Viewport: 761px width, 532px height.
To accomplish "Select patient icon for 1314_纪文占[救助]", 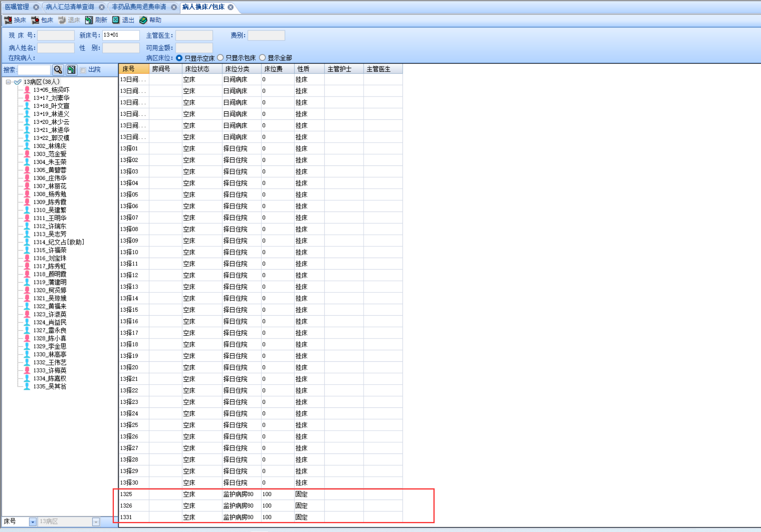I will (x=27, y=242).
